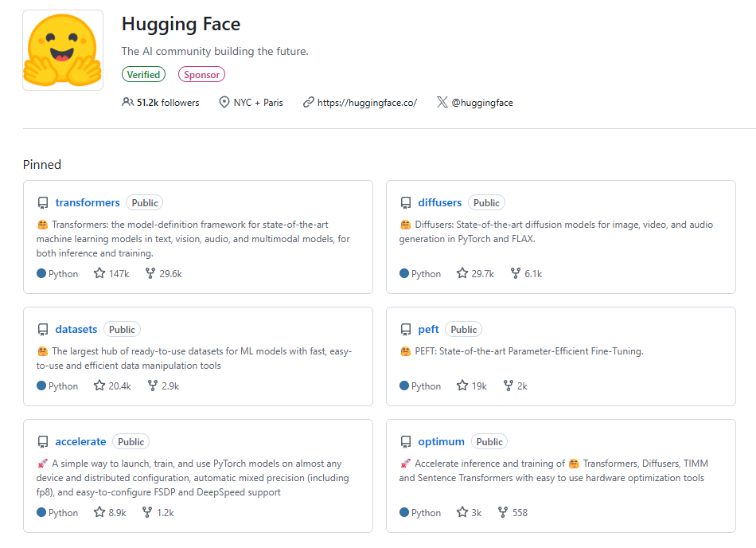Viewport: 756px width, 548px height.
Task: Click the star icon on optimum
Action: tap(462, 513)
